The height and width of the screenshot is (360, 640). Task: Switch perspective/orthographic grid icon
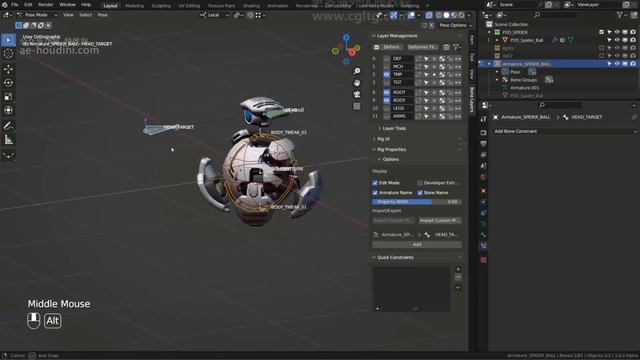[x=357, y=107]
